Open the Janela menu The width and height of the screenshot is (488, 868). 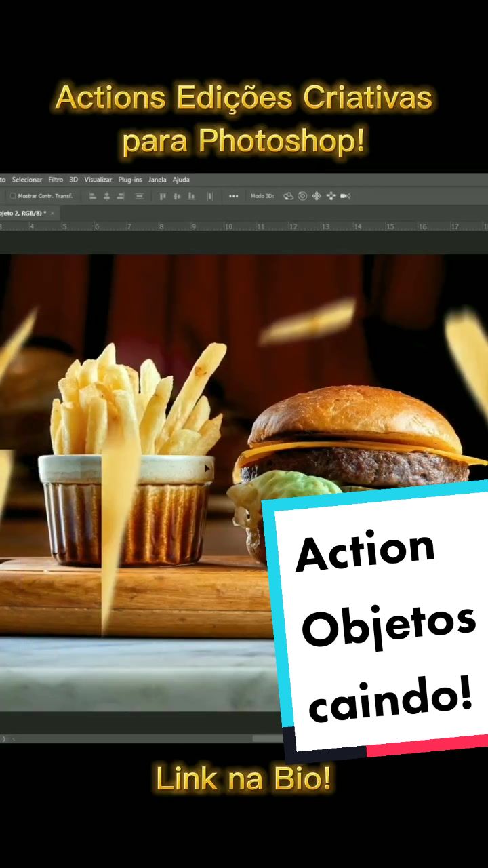157,180
